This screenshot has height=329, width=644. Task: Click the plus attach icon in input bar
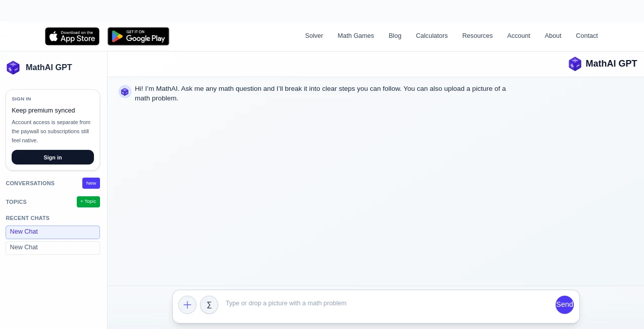pyautogui.click(x=187, y=305)
